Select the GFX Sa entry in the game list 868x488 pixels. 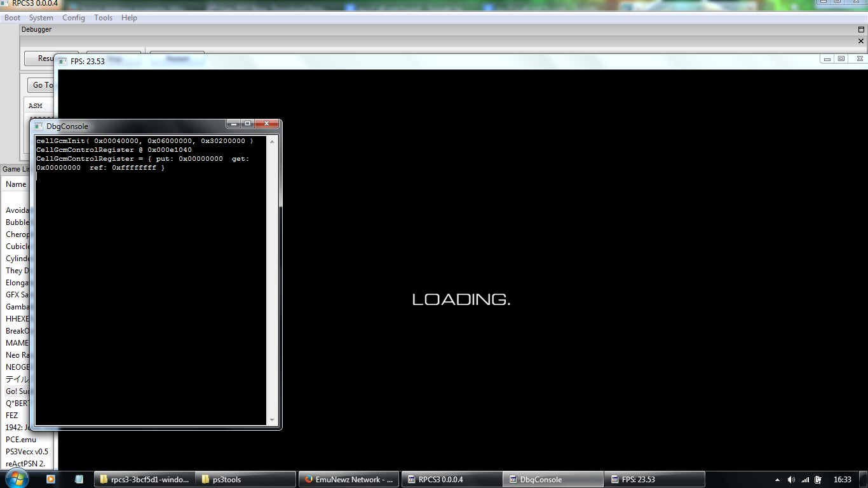pos(17,295)
